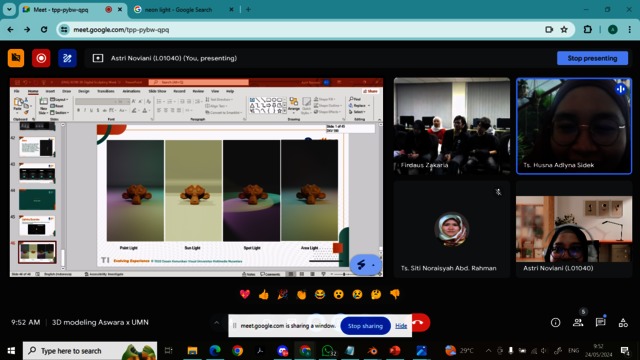Screen dimensions: 640x360
Task: Click the red leave call button
Action: (420, 322)
